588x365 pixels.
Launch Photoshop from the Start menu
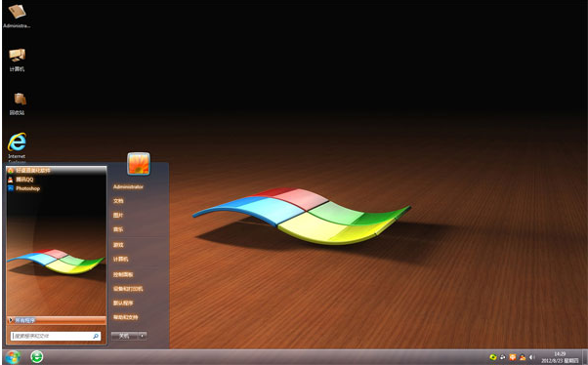click(24, 188)
